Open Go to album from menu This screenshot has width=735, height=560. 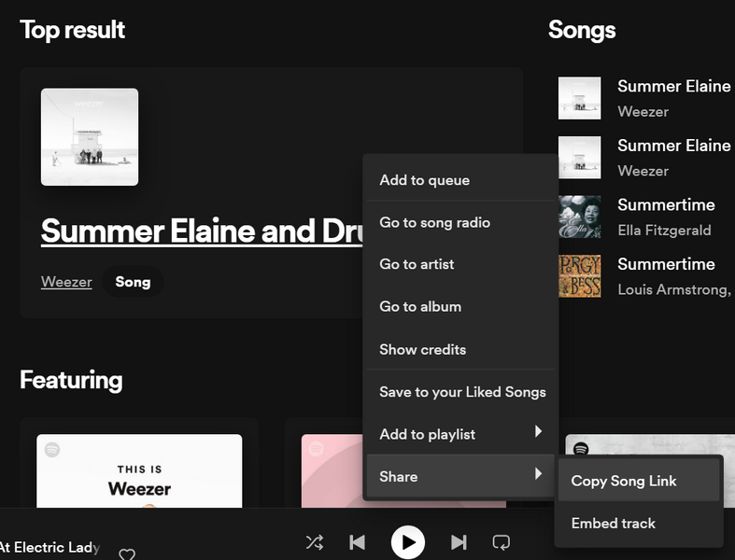click(420, 306)
